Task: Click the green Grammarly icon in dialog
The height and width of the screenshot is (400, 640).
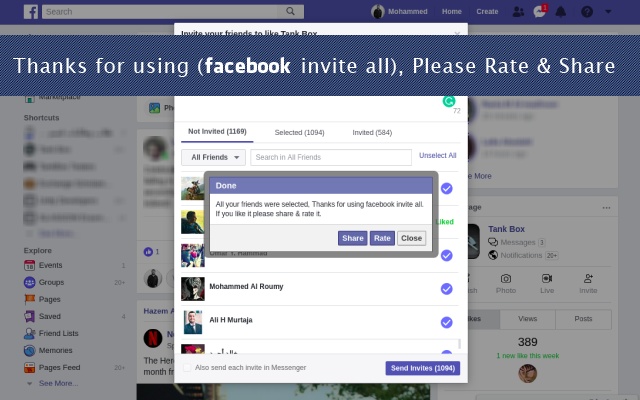Action: tap(449, 101)
